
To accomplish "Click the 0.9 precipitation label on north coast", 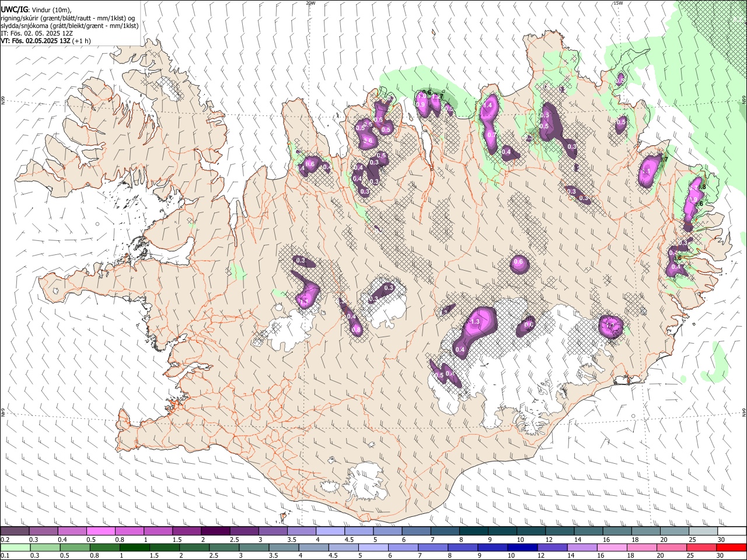I will pyautogui.click(x=420, y=104).
